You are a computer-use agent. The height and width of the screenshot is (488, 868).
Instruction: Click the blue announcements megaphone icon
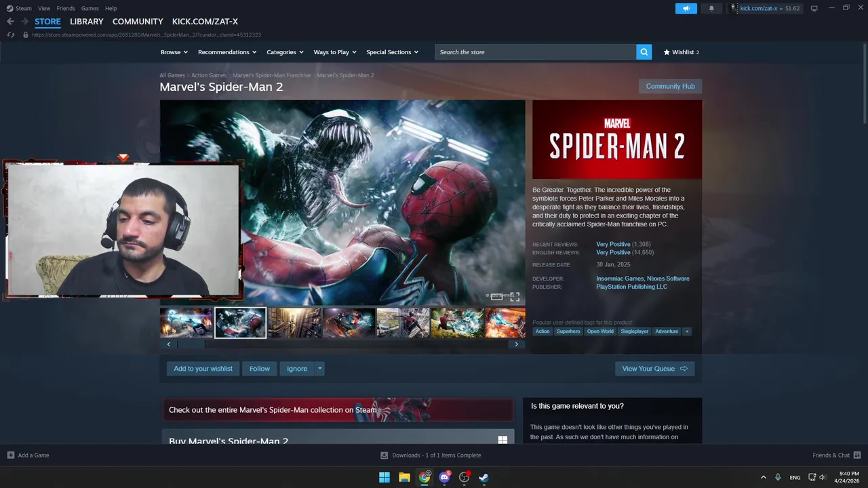[686, 8]
